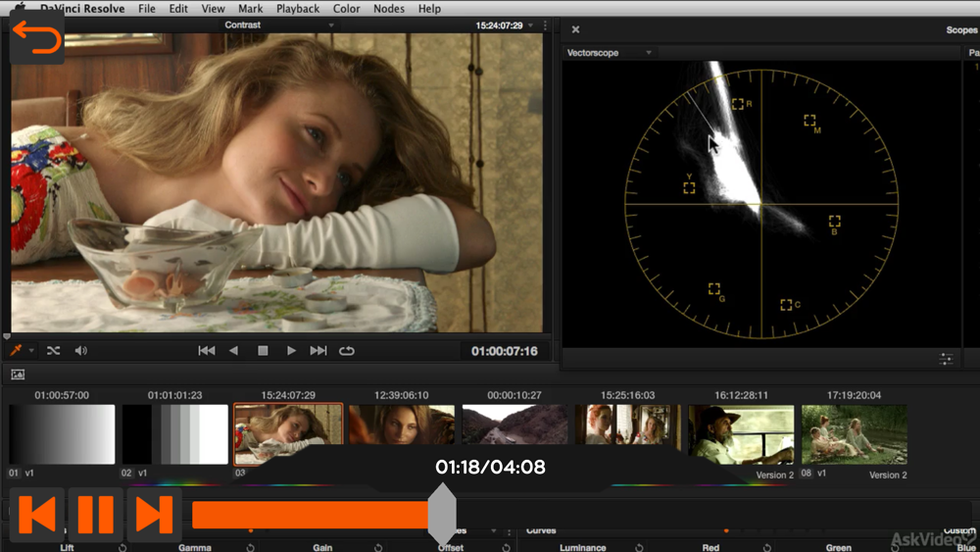
Task: Select mirror scene clip 15:25:16:03
Action: coord(628,426)
